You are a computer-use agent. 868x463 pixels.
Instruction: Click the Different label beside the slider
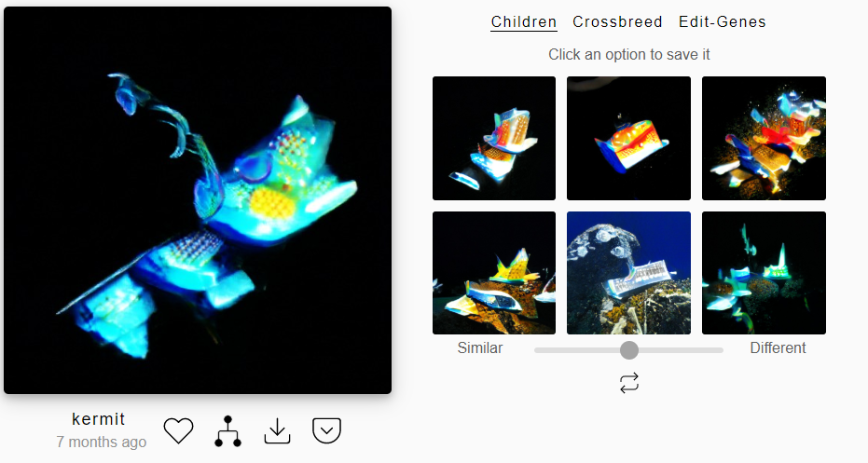pyautogui.click(x=778, y=347)
